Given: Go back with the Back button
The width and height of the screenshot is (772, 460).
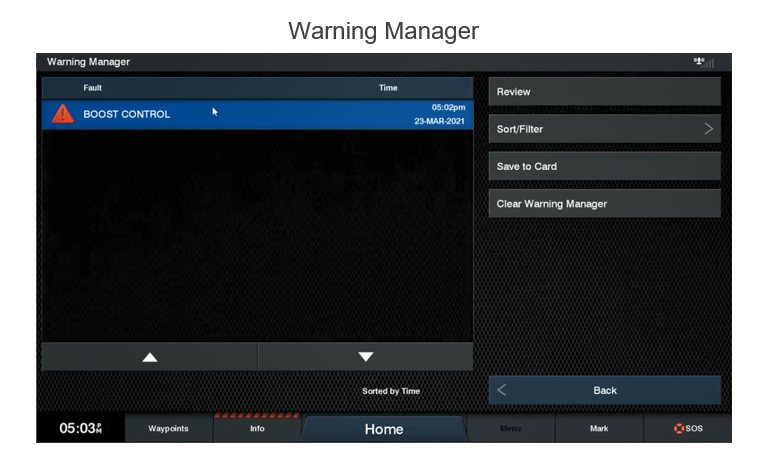Looking at the screenshot, I should 605,391.
